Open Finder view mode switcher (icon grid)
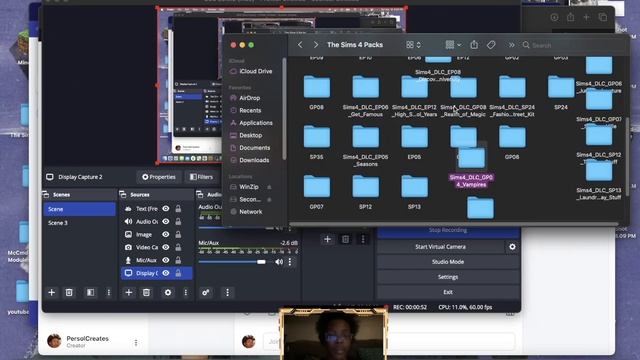The image size is (640, 360). [413, 45]
